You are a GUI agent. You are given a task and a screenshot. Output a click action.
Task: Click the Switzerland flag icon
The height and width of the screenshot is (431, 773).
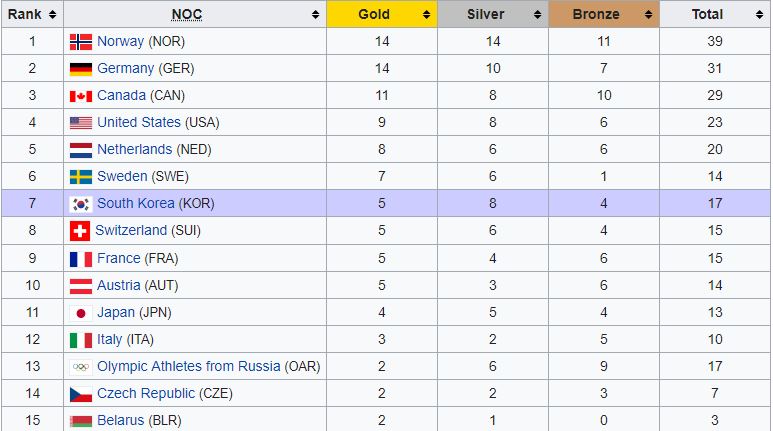81,231
